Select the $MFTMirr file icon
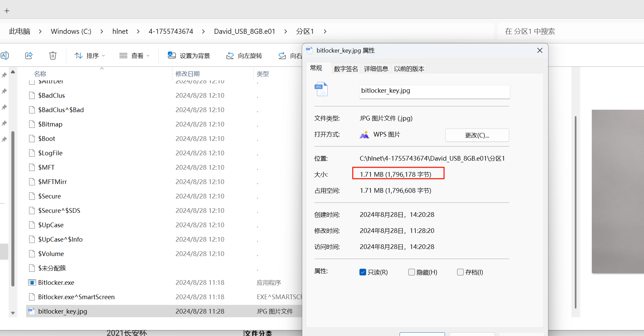The height and width of the screenshot is (336, 644). (32, 182)
